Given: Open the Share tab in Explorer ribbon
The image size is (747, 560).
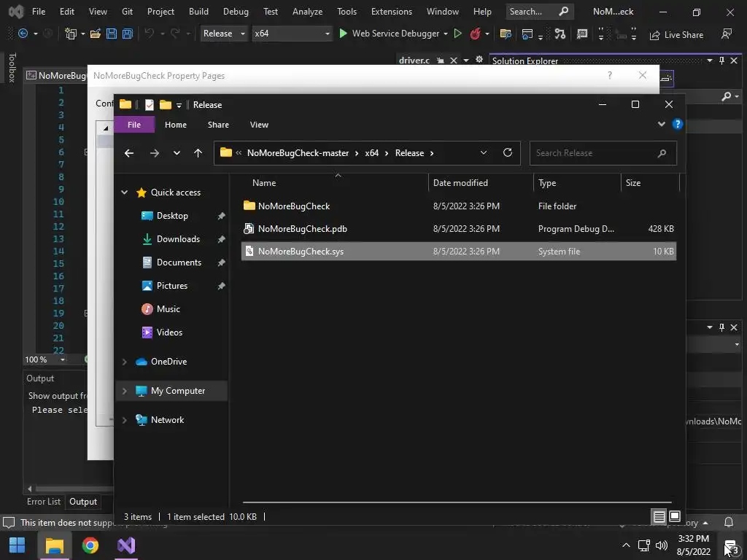Looking at the screenshot, I should point(218,125).
